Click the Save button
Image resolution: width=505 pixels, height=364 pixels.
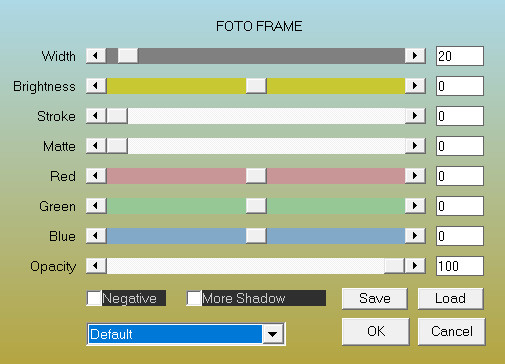(375, 298)
